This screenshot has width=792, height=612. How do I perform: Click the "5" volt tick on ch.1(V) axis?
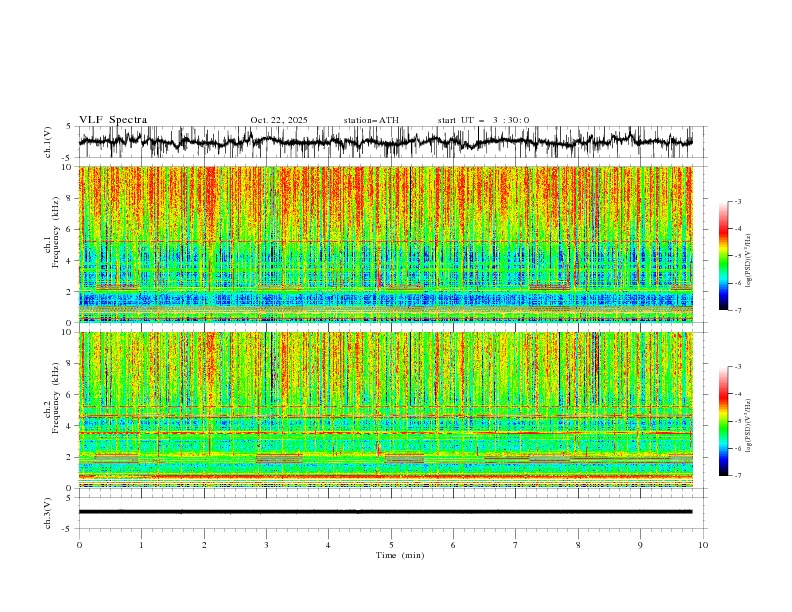pyautogui.click(x=69, y=127)
